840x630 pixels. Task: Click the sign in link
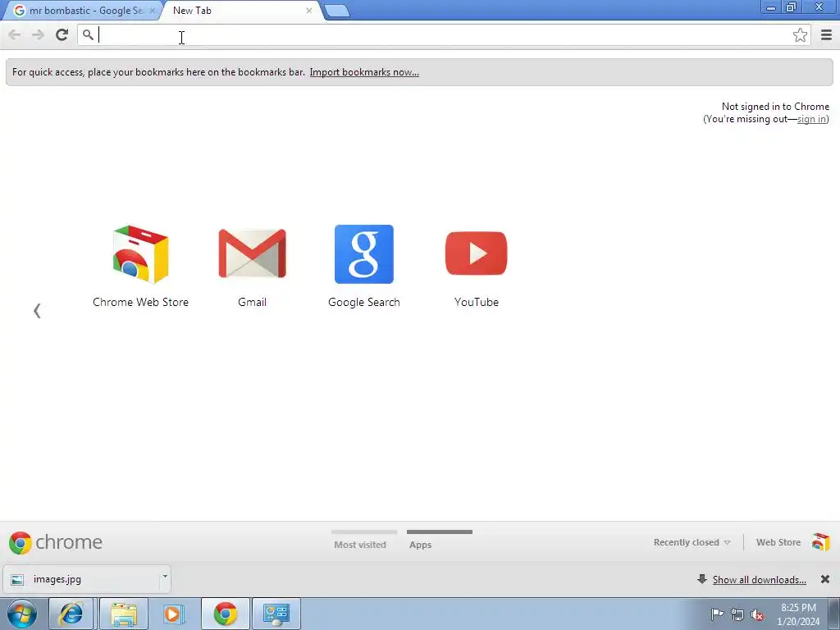(811, 119)
